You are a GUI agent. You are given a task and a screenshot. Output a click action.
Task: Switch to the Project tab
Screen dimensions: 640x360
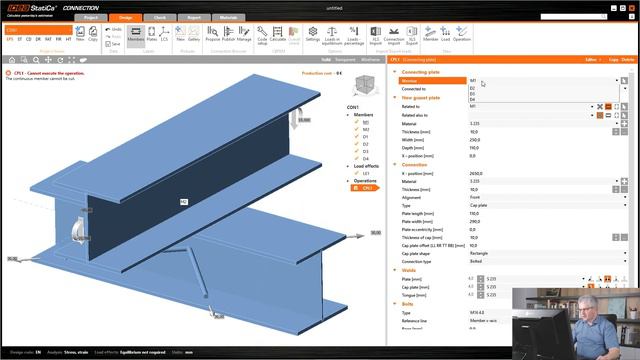[x=91, y=18]
